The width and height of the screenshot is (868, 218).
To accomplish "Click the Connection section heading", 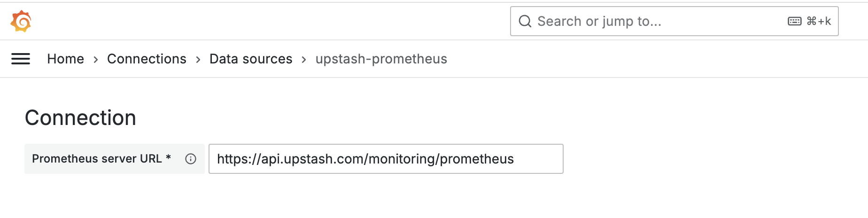I will (80, 117).
